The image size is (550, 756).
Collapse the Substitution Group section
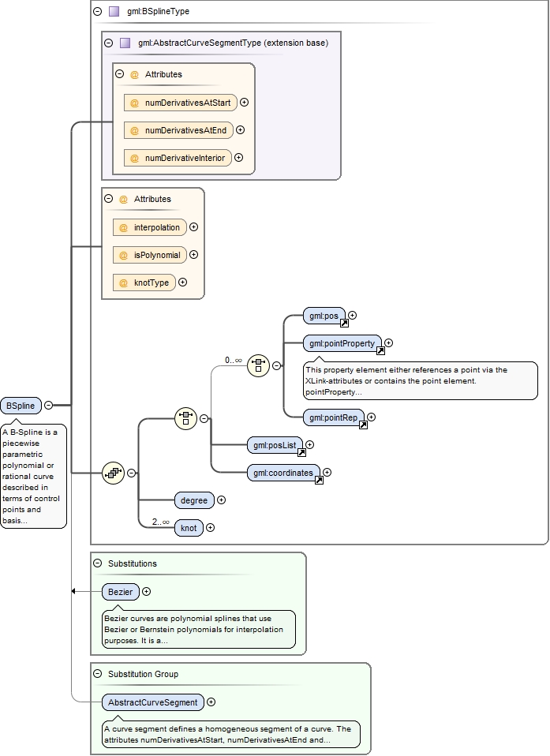97,674
